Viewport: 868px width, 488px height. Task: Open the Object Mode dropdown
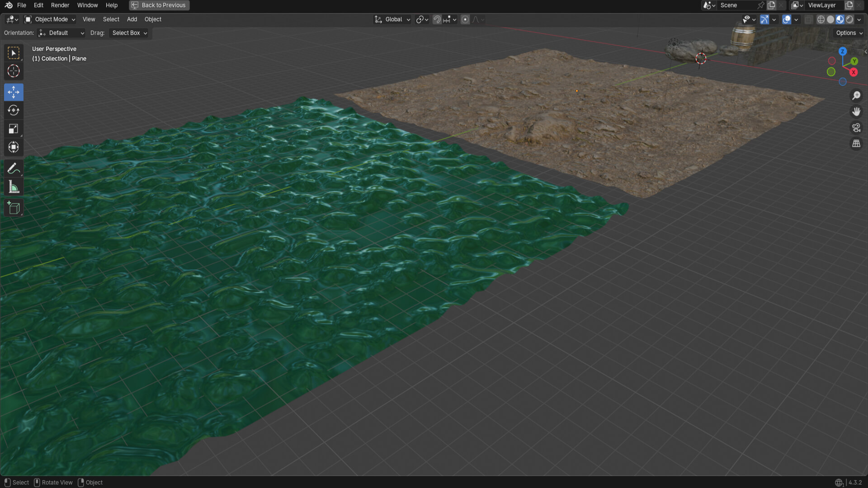tap(50, 19)
